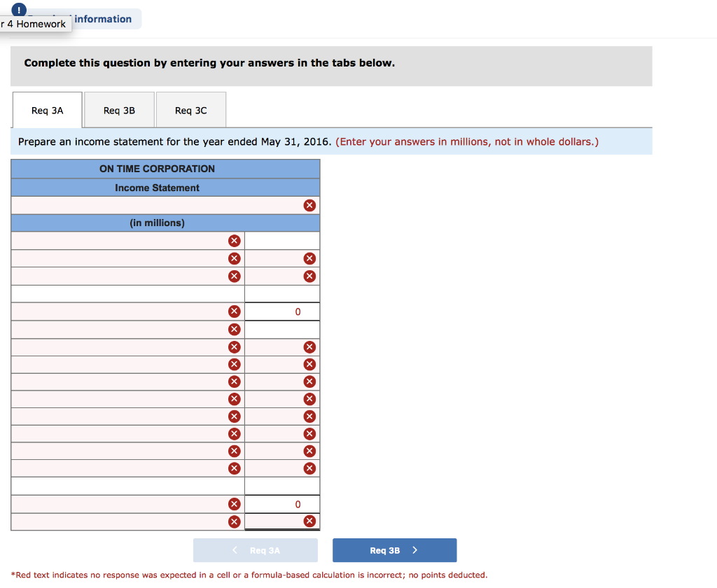Click the red X error icon next to the last subtotal row
This screenshot has height=588, width=717.
point(235,521)
